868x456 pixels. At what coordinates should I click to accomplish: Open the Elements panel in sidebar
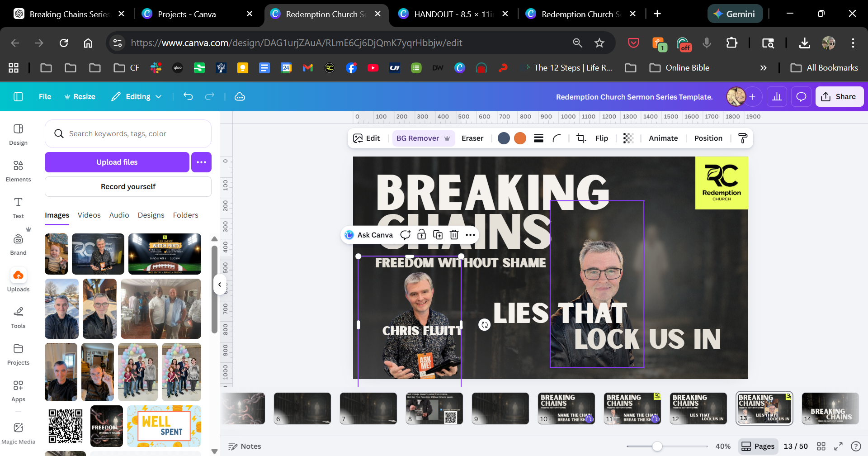[x=18, y=171]
